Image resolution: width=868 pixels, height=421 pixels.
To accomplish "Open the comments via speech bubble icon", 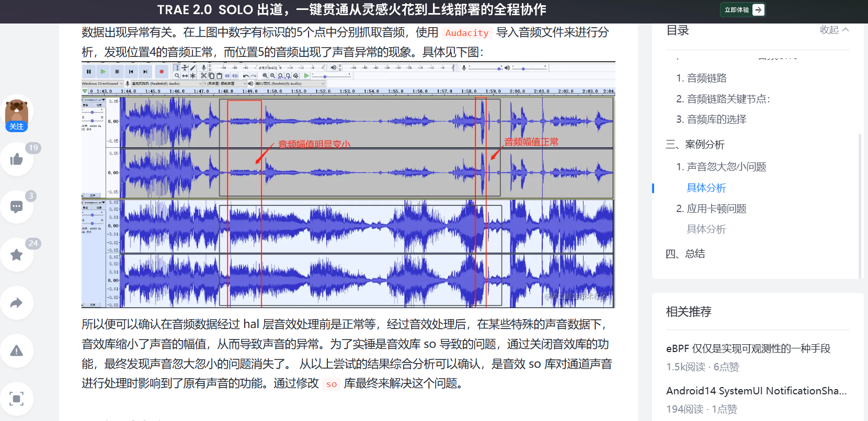I will (x=17, y=207).
